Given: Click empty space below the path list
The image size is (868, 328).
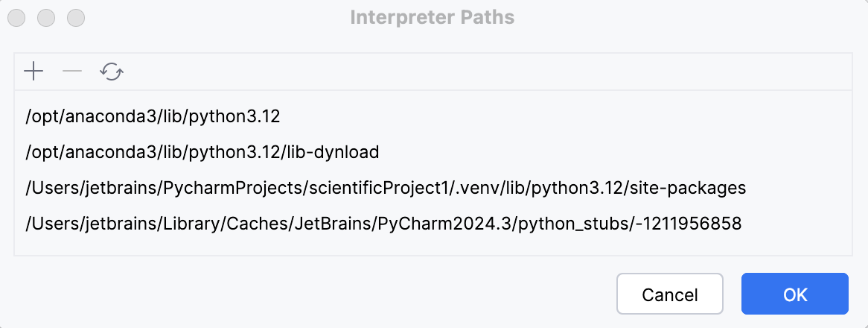Looking at the screenshot, I should click(x=432, y=246).
